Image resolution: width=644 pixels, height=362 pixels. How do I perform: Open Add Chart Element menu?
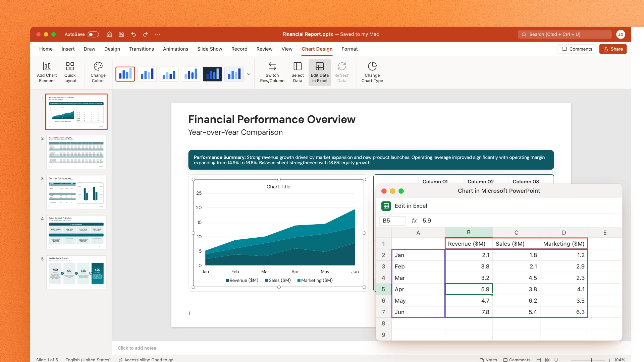[47, 72]
